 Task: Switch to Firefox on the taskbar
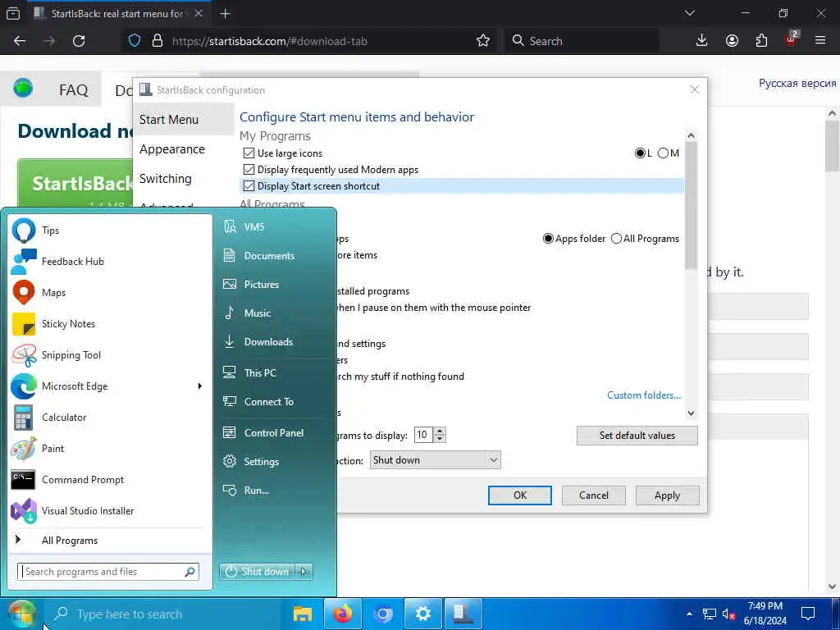pyautogui.click(x=343, y=614)
